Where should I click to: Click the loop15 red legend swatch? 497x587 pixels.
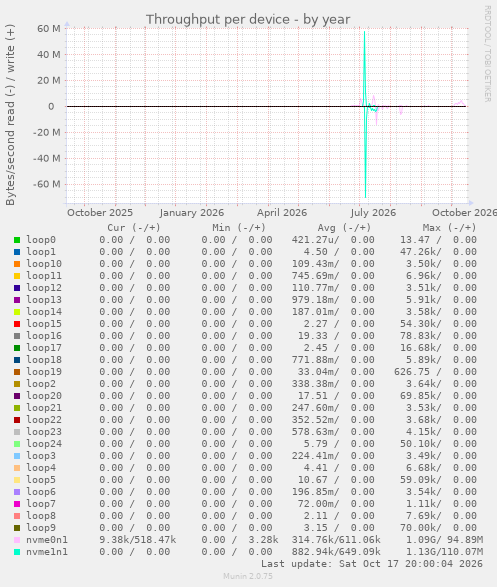click(17, 324)
